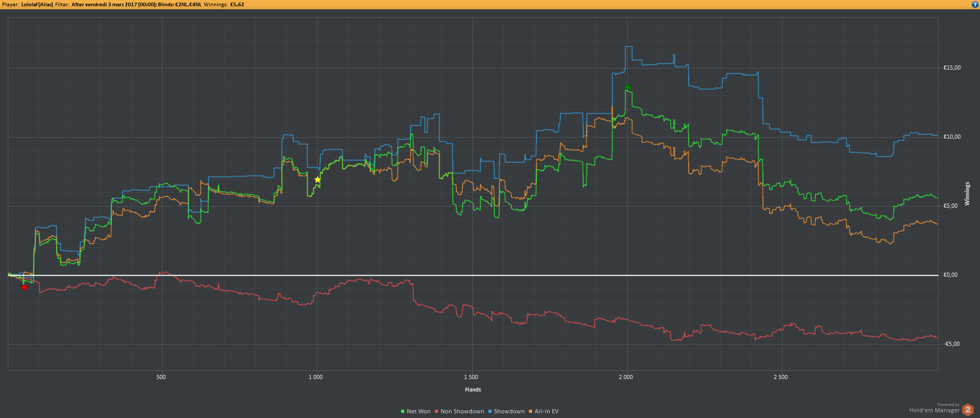
Task: Click the header winnings value '€5,62'
Action: coord(237,5)
